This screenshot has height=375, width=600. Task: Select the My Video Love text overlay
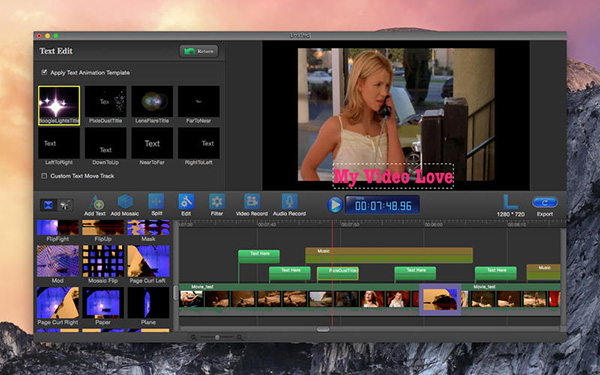tap(393, 176)
